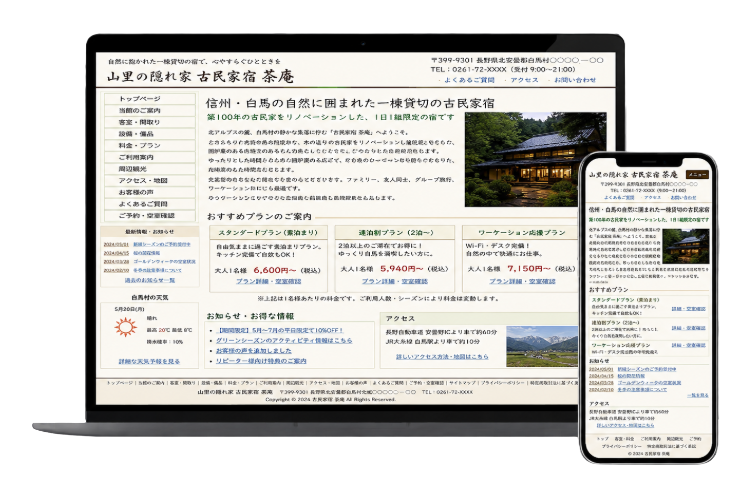Open 料金・プラン in laptop side menu
Viewport: 752px width, 497px height.
pyautogui.click(x=150, y=145)
